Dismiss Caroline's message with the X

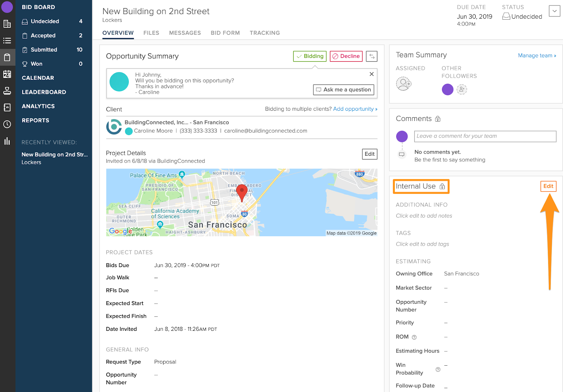[x=372, y=74]
